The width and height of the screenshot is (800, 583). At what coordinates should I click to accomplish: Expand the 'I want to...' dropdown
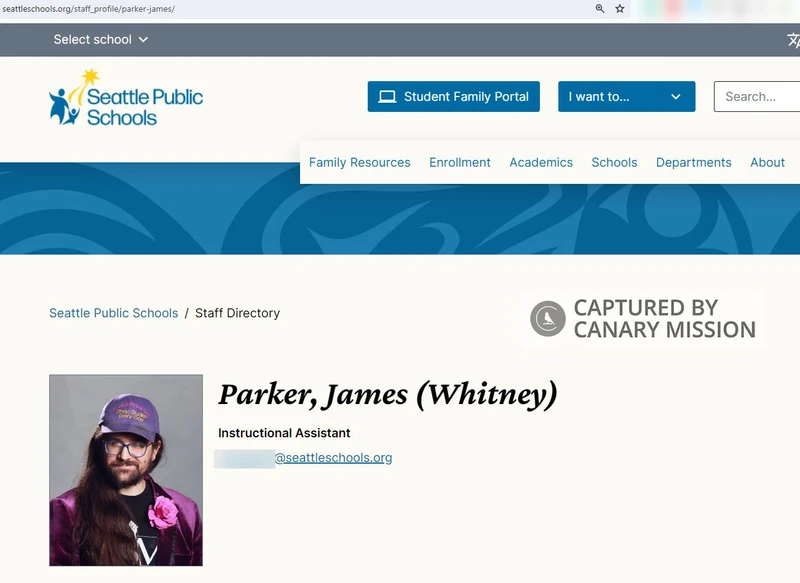point(627,96)
